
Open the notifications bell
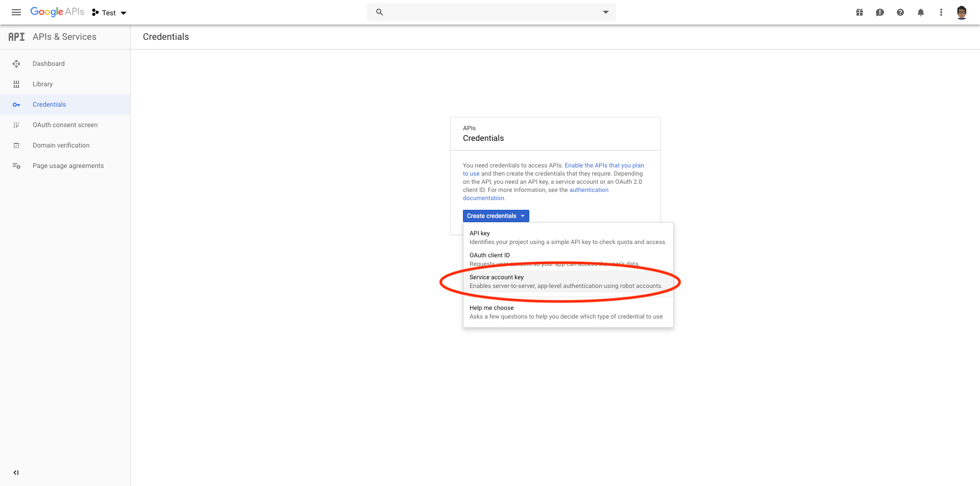921,12
